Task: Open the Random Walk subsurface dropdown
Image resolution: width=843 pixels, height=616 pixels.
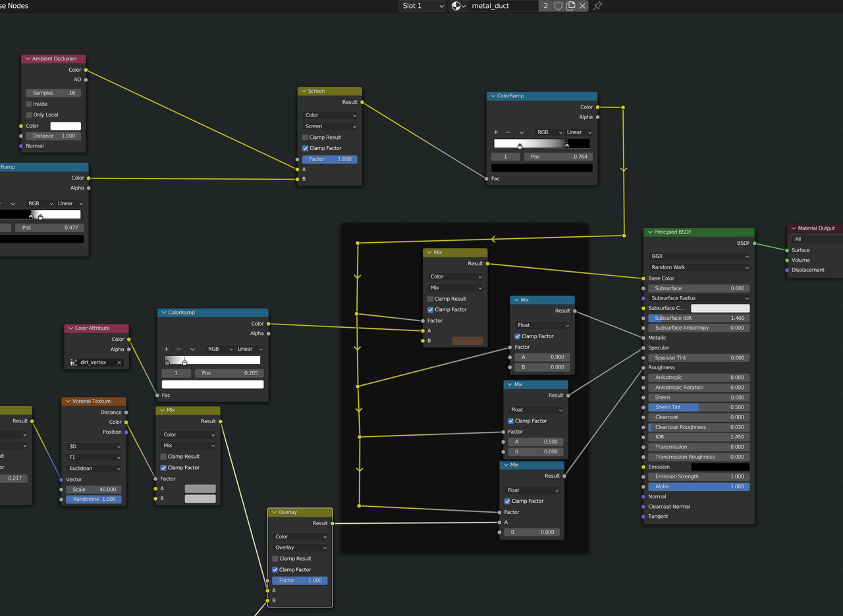Action: click(x=699, y=267)
